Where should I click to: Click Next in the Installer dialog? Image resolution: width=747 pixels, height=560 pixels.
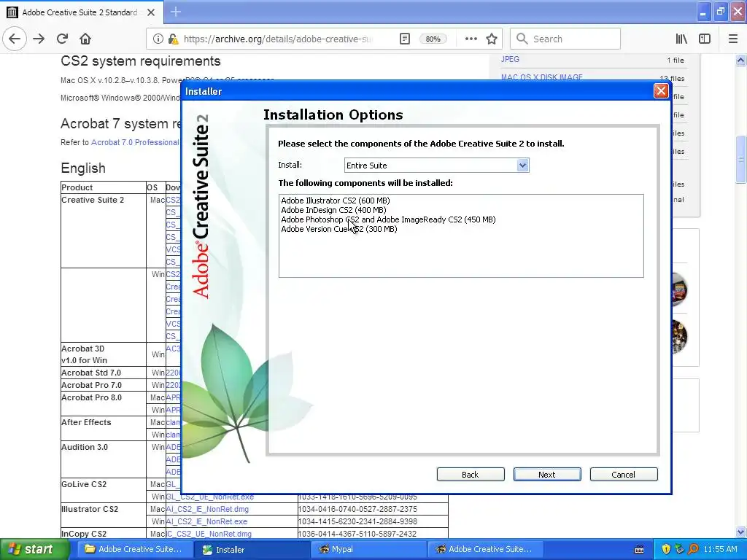(547, 474)
